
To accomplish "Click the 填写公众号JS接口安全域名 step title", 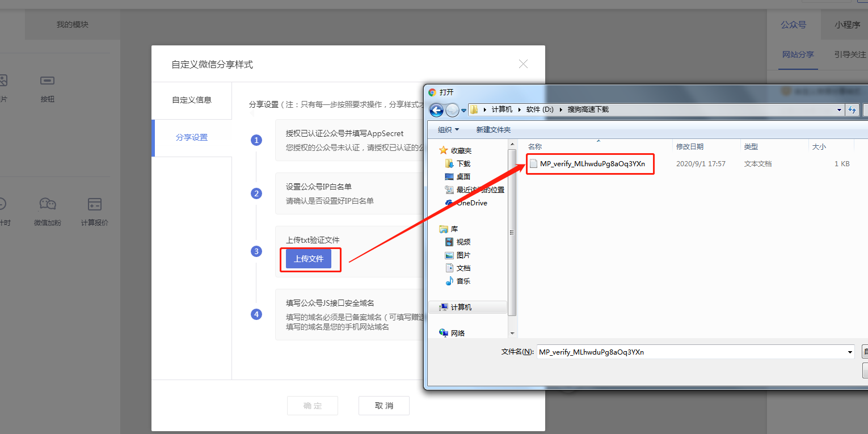I will [x=330, y=303].
